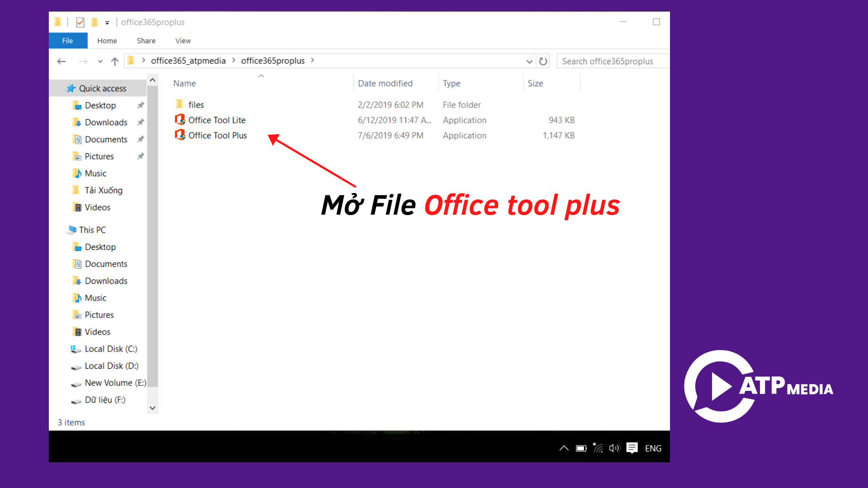Click the Office Tool Plus file name
The height and width of the screenshot is (488, 868).
[217, 136]
